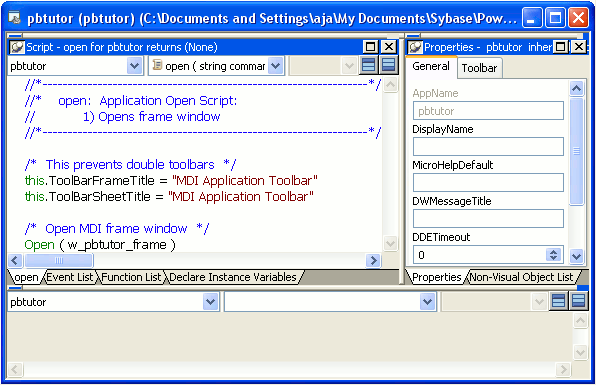Viewport: 596px width, 385px height.
Task: Open the pbtutor object dropdown in the Script pane
Action: (x=134, y=66)
